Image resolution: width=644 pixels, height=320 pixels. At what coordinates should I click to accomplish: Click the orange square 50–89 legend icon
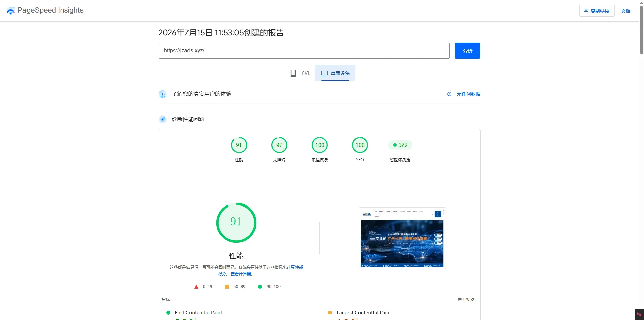click(x=227, y=287)
